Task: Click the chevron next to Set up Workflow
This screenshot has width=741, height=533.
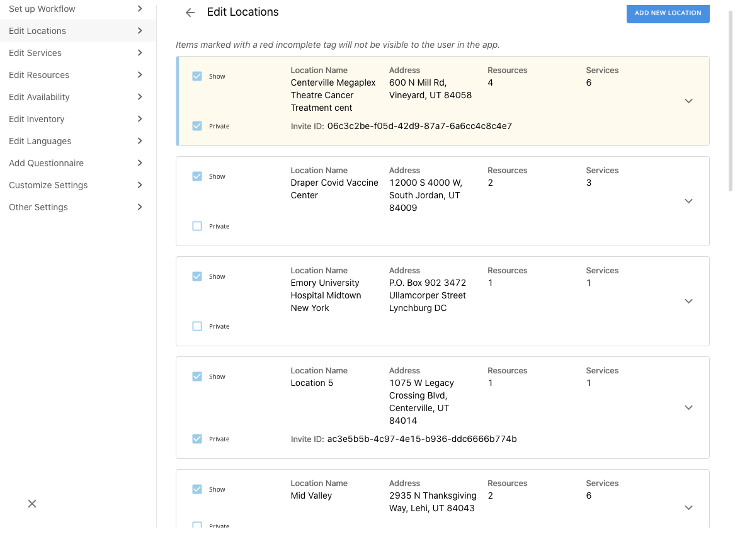Action: 140,9
